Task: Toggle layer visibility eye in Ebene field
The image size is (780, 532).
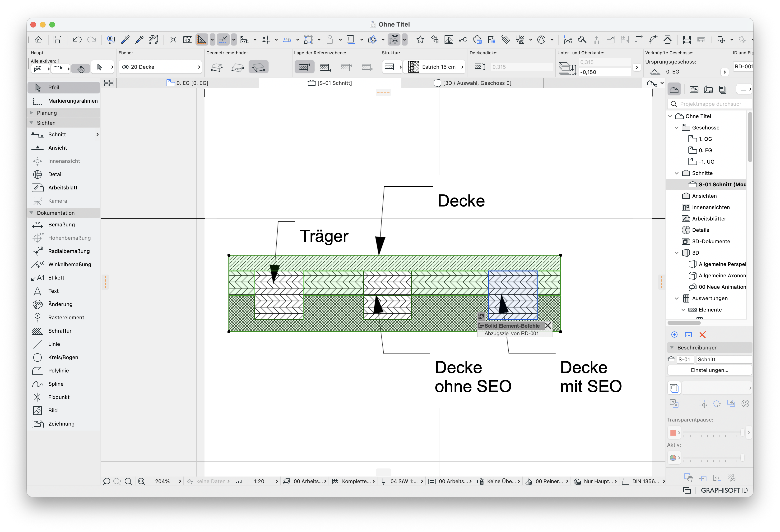Action: click(125, 67)
